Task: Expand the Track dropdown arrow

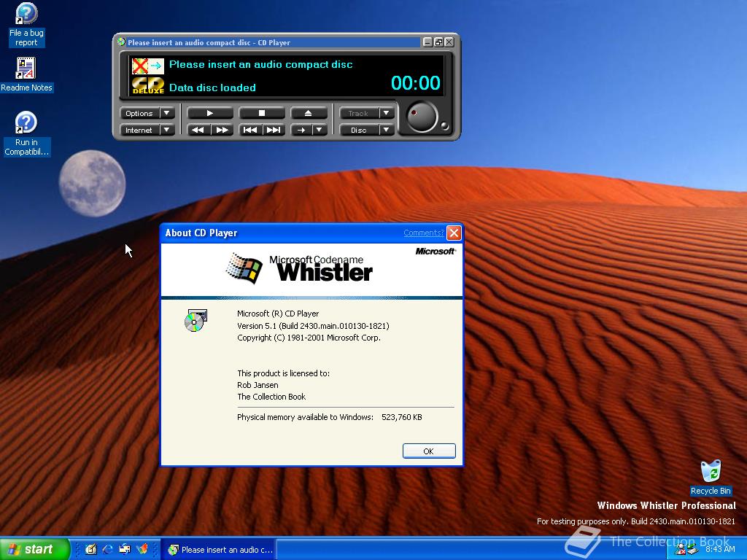Action: pyautogui.click(x=387, y=113)
